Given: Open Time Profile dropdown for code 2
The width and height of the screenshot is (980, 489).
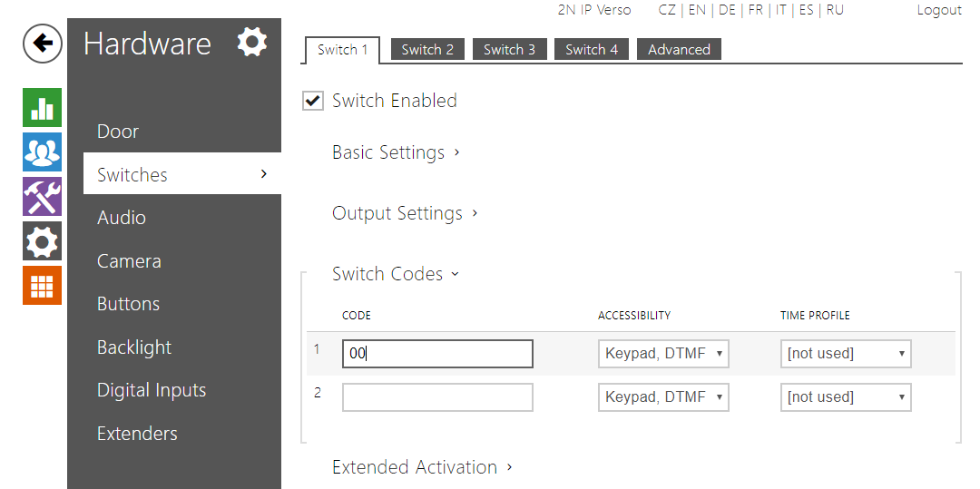Looking at the screenshot, I should (x=846, y=397).
